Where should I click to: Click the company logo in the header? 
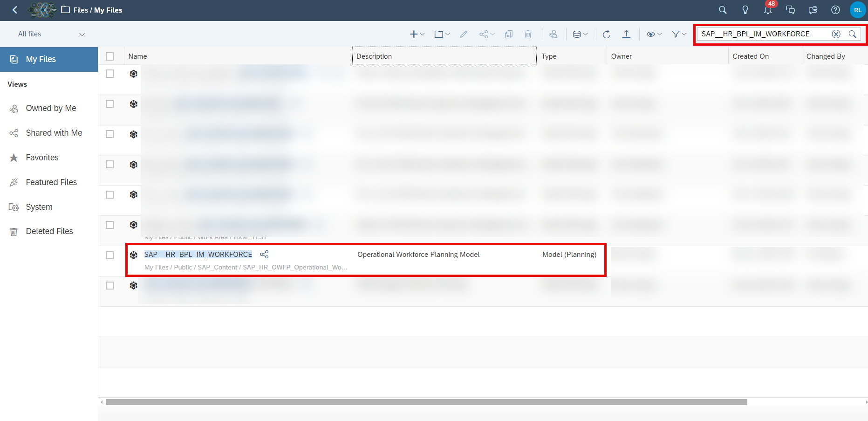pyautogui.click(x=42, y=10)
